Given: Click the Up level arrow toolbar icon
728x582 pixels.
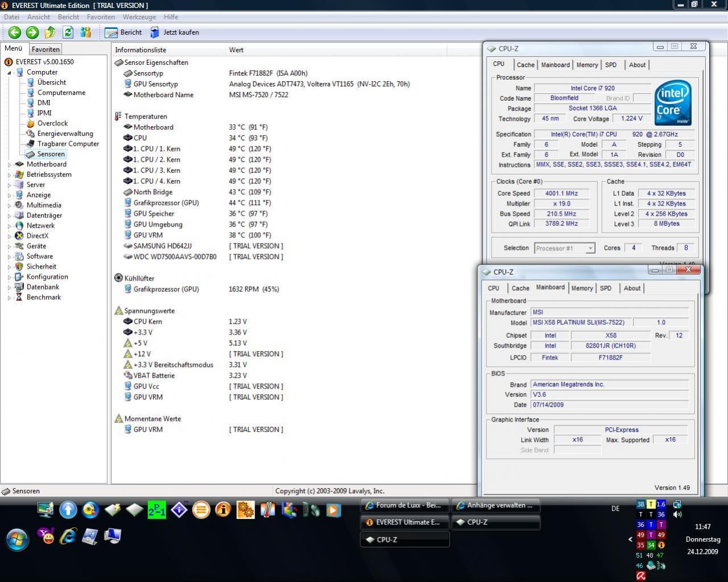Looking at the screenshot, I should (50, 32).
